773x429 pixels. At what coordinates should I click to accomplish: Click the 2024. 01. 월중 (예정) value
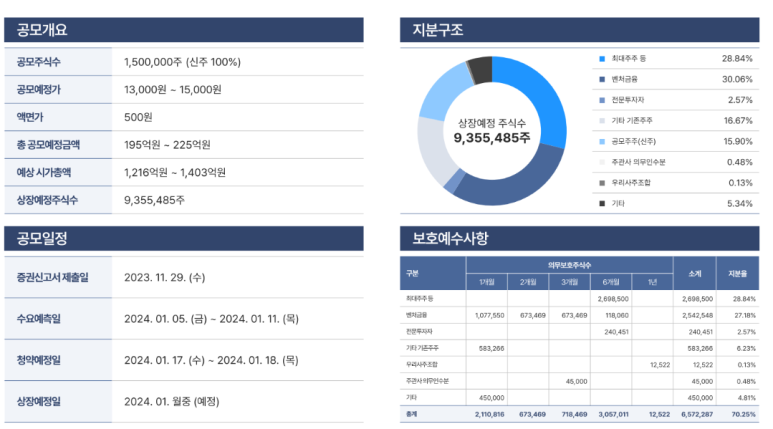tap(172, 402)
